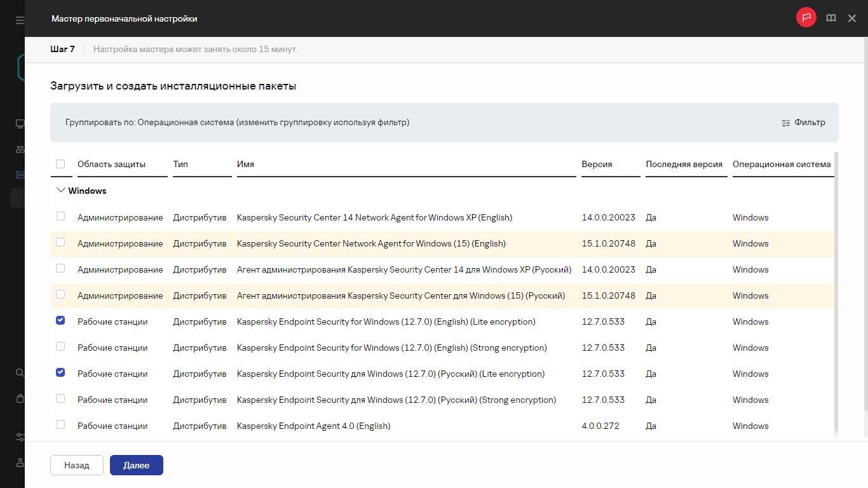Open the hamburger main menu

pos(20,20)
